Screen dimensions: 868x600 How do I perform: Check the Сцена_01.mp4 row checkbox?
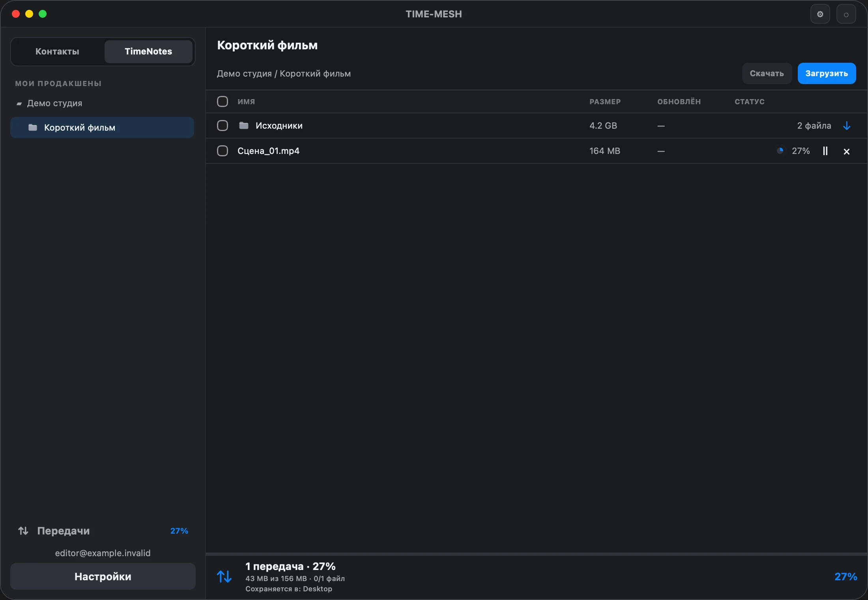(x=223, y=151)
